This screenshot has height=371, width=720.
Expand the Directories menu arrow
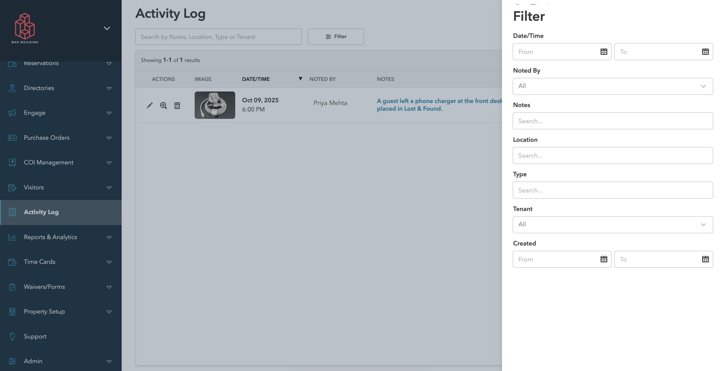coord(109,88)
